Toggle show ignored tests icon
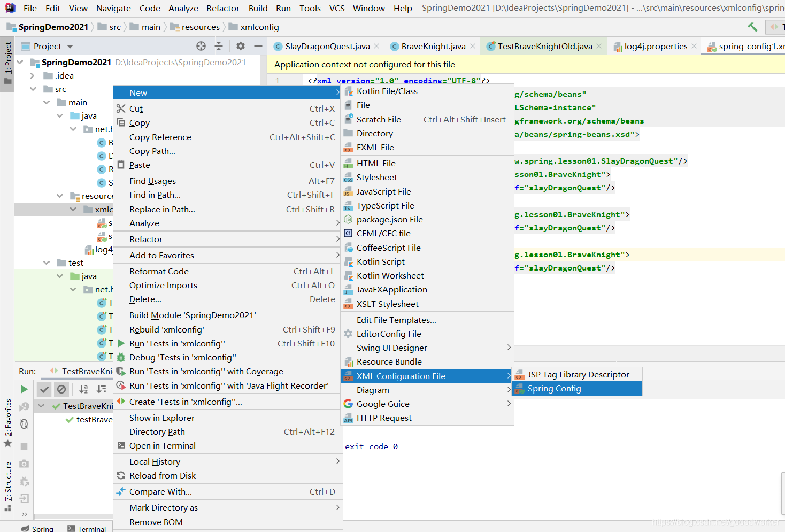This screenshot has height=532, width=785. click(x=61, y=389)
